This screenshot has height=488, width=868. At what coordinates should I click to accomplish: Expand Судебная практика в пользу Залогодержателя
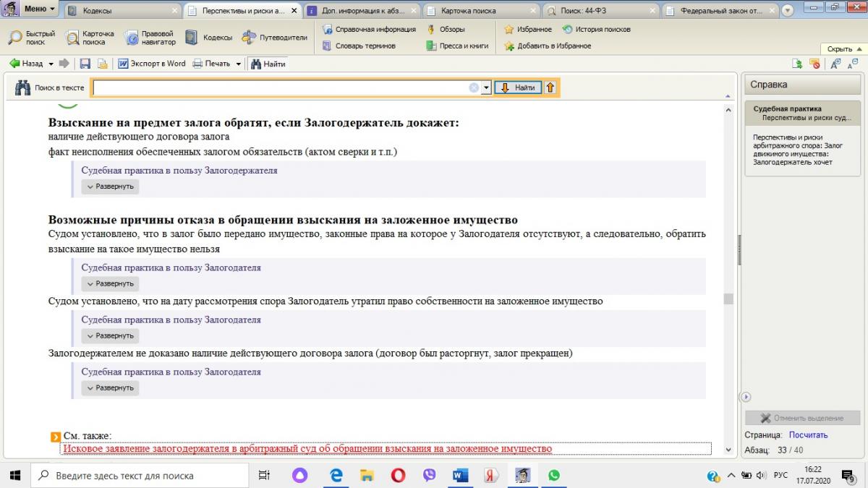110,187
